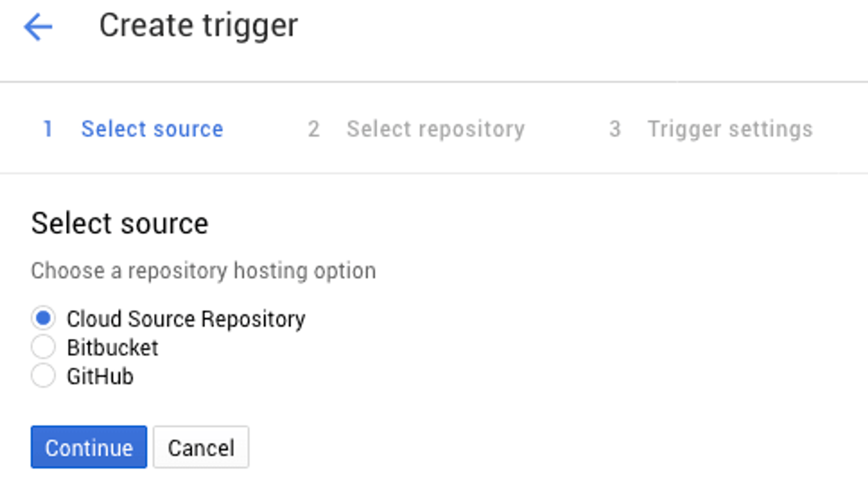Viewport: 868px width, 488px height.
Task: Click the divider line below the page title
Action: (434, 82)
